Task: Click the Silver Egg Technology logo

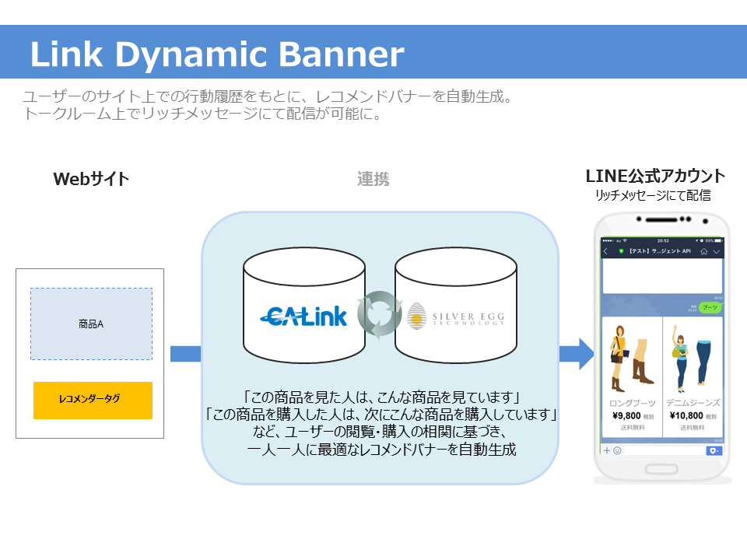Action: 456,316
